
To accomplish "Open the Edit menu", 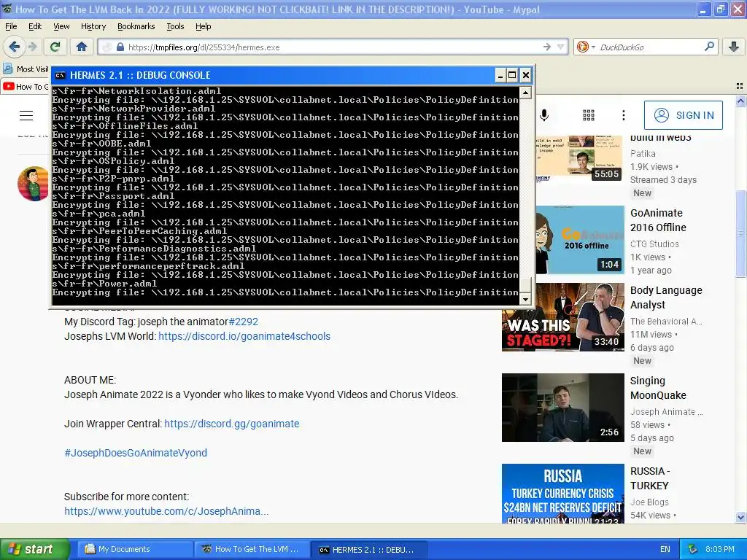I will click(35, 26).
